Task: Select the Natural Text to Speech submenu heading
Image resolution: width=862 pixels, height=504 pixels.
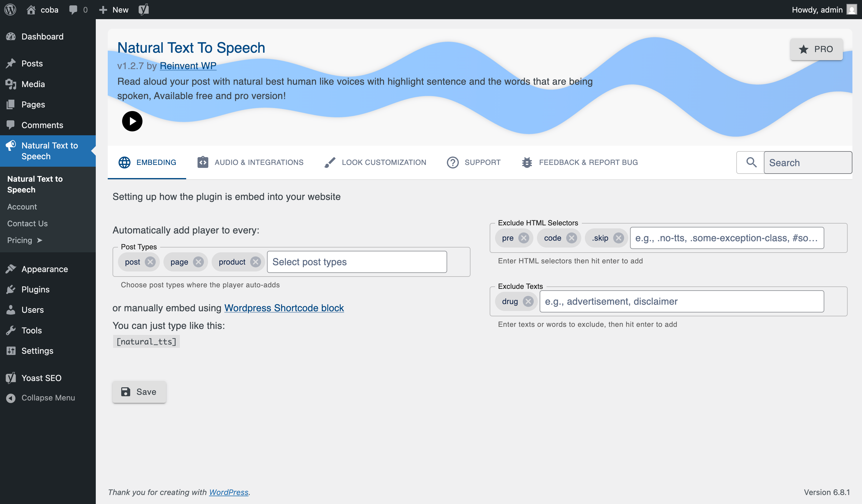Action: coord(35,184)
